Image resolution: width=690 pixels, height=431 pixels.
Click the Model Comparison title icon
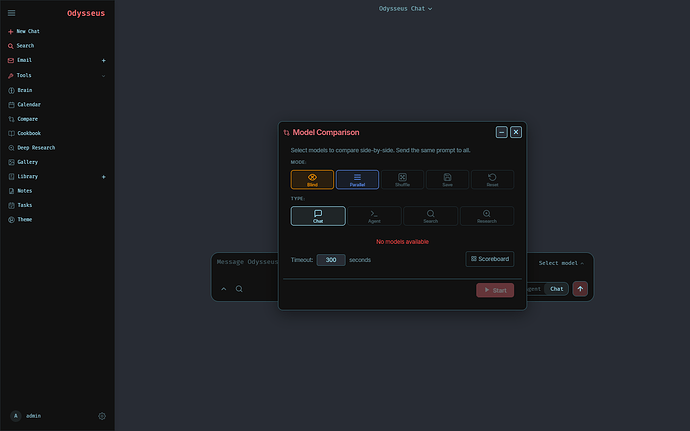tap(286, 133)
